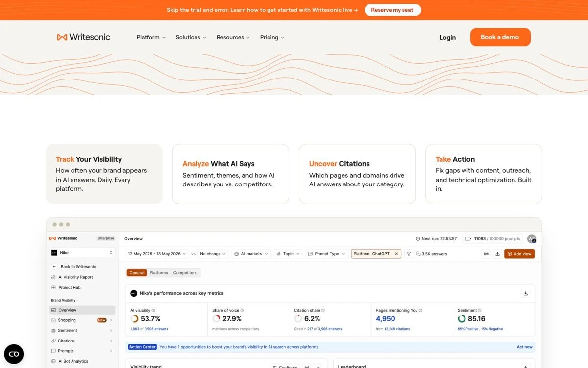Viewport: 588px width, 368px height.
Task: Select the General tab
Action: click(137, 273)
